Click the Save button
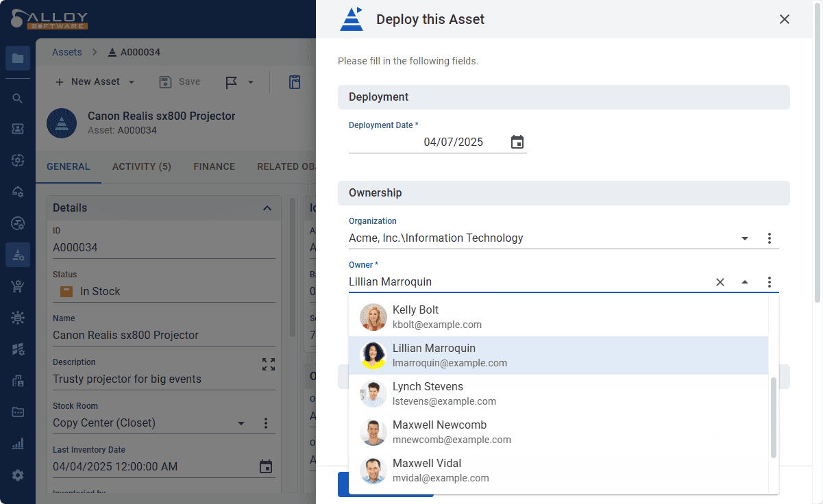Image resolution: width=823 pixels, height=504 pixels. click(180, 81)
